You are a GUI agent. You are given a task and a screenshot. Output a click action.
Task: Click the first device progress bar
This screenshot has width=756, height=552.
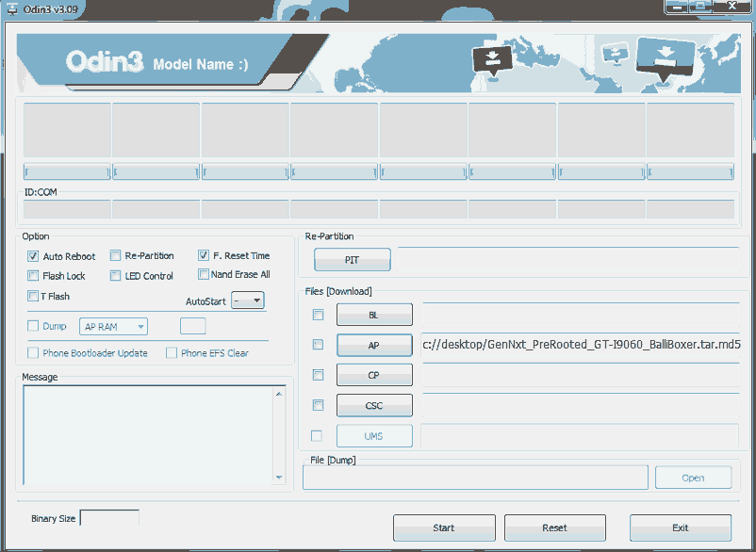pos(67,171)
